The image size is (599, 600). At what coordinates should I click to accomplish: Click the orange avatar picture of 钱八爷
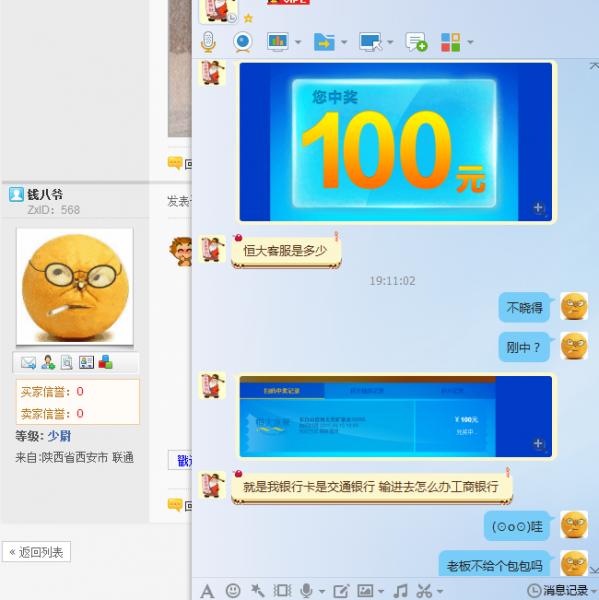[75, 287]
